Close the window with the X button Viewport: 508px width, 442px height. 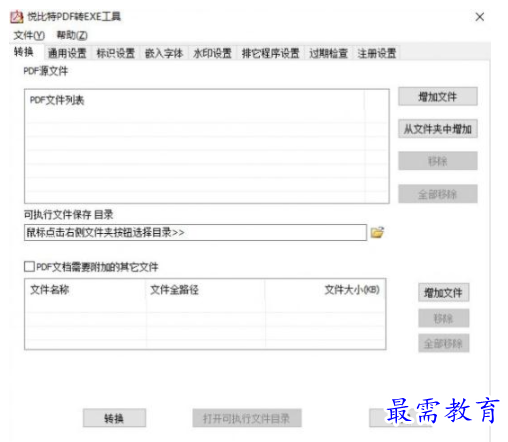click(x=480, y=17)
